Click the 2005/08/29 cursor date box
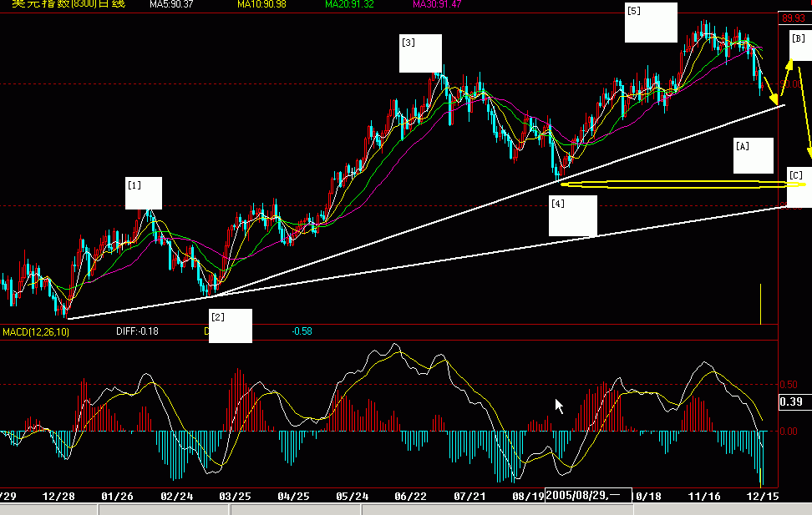Screen dimensions: 812x515 589,495
